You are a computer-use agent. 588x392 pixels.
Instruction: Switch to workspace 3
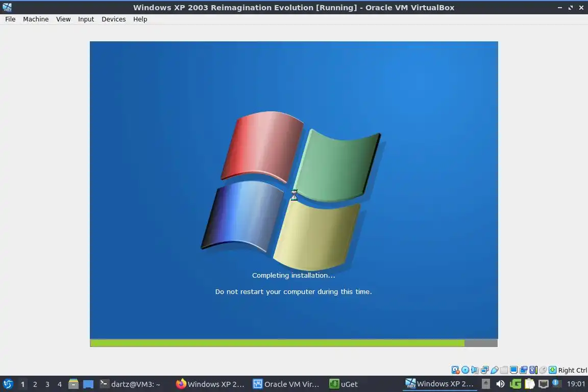pos(47,384)
